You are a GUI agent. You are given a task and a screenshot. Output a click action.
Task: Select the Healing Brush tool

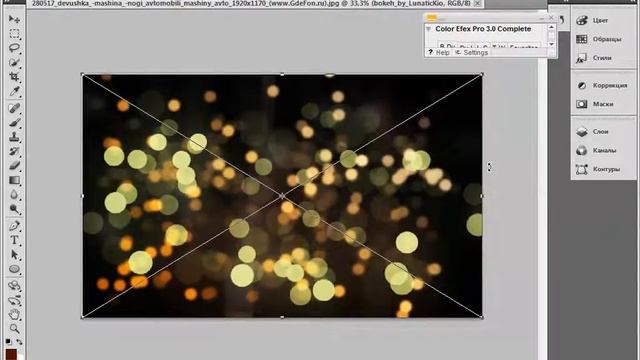point(14,108)
